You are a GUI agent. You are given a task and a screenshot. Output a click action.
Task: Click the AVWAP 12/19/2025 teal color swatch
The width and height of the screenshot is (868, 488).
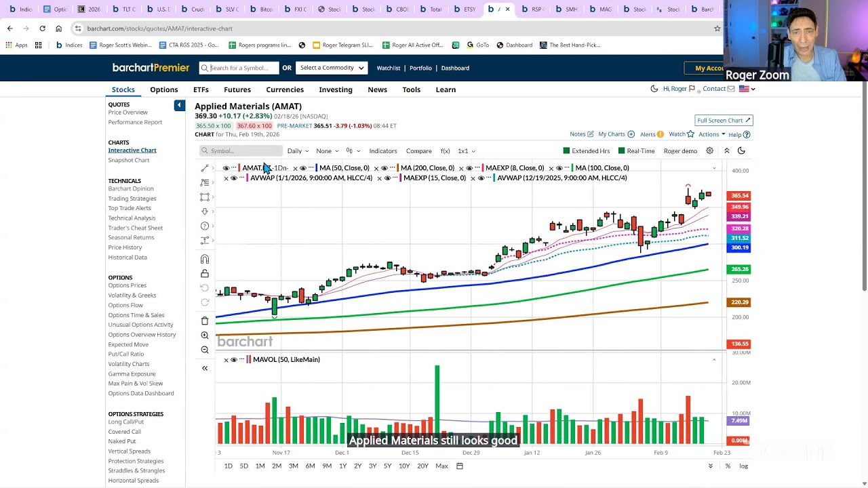(x=494, y=178)
